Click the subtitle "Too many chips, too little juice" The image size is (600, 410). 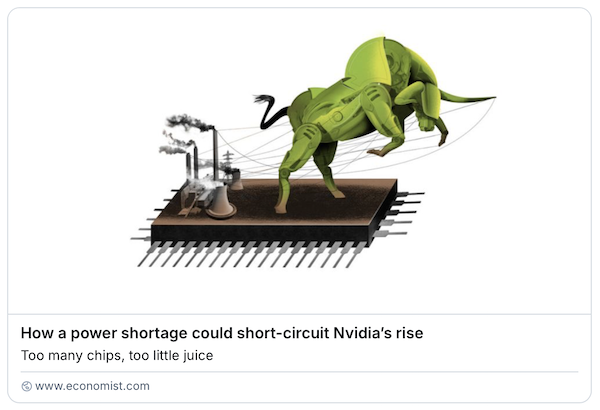(117, 355)
